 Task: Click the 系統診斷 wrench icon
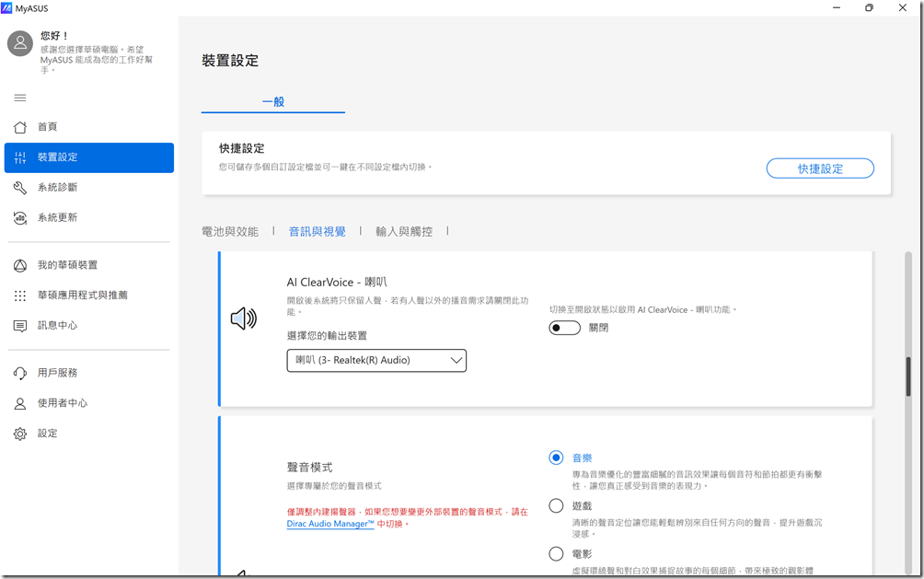point(20,188)
